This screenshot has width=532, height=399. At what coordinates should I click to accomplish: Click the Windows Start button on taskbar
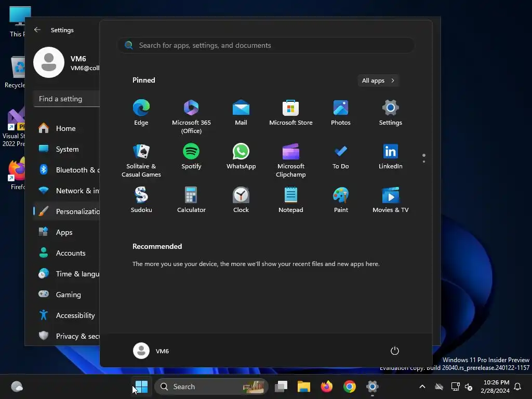click(141, 387)
